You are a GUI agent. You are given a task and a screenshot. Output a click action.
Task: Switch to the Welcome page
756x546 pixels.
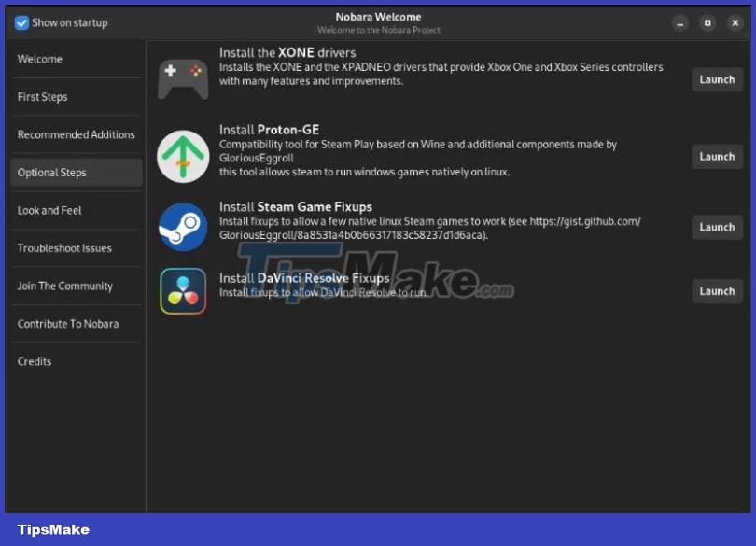40,59
